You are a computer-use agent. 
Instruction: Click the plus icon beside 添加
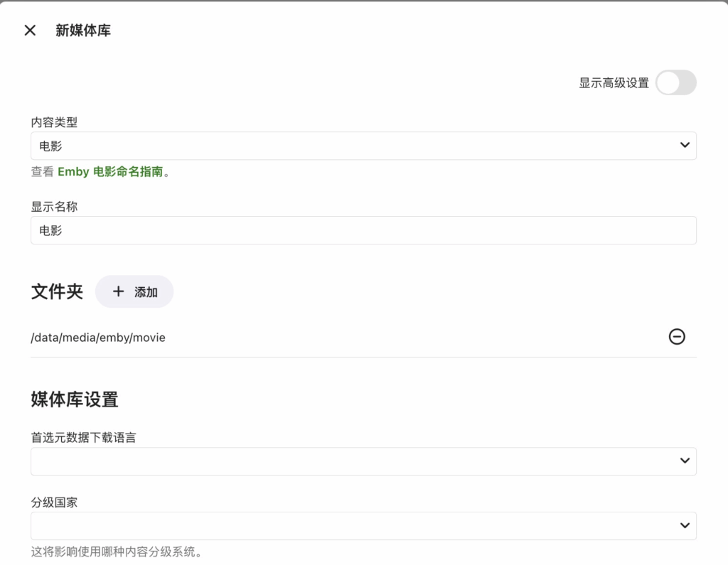[x=119, y=291]
